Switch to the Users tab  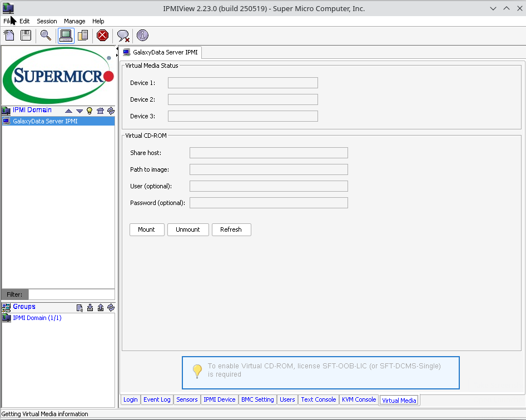(287, 399)
